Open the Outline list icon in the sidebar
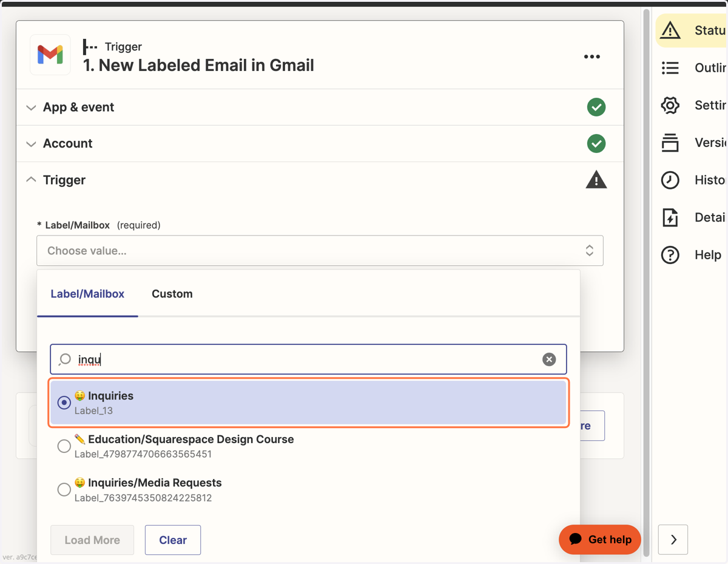Screen dimensions: 728x564 (670, 67)
